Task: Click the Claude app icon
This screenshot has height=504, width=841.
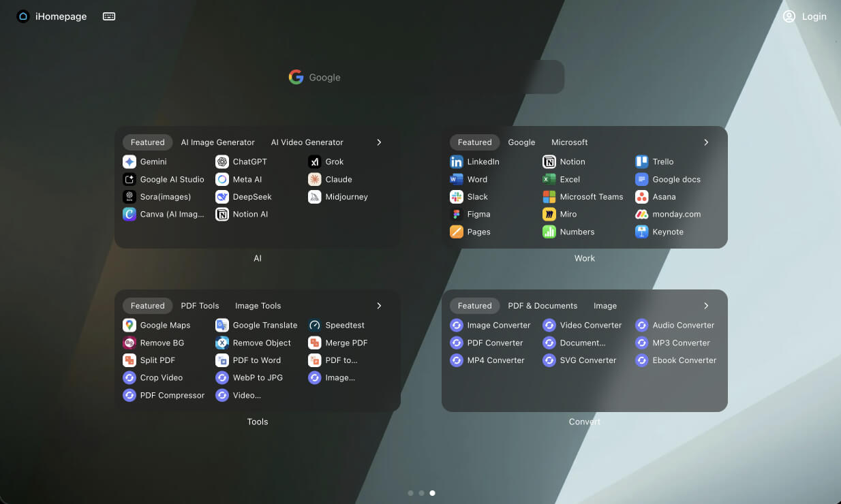Action: [314, 180]
